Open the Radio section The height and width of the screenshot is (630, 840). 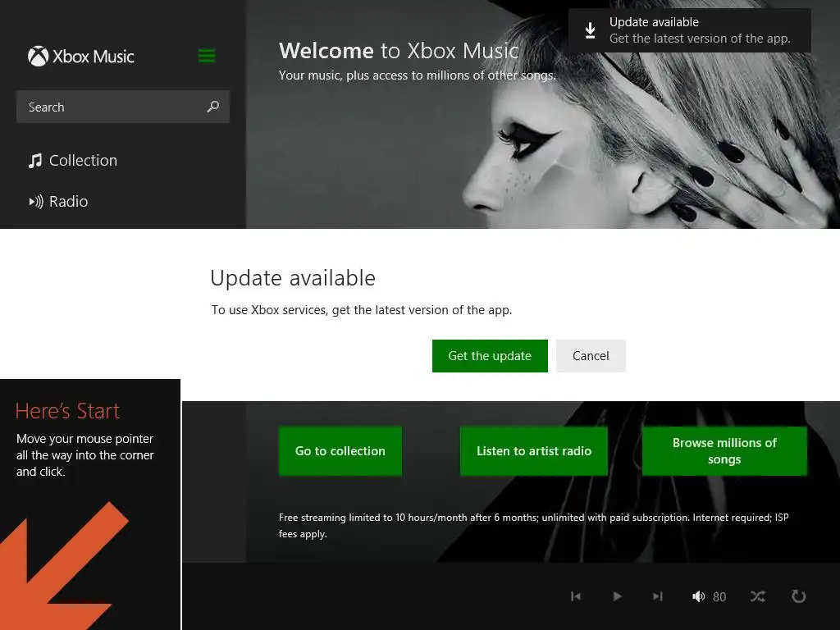[58, 202]
